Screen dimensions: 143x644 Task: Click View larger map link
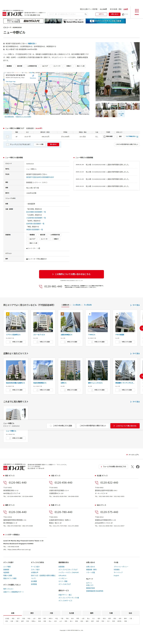point(10,81)
